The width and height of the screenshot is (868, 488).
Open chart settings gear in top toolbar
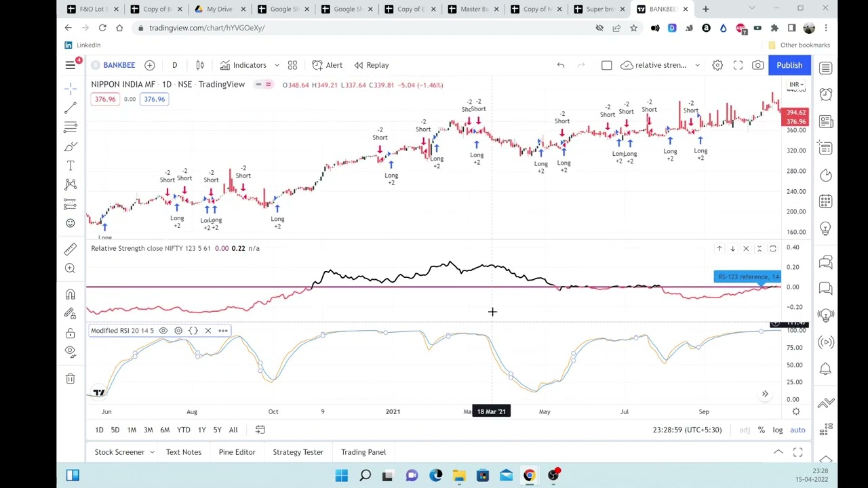(x=717, y=65)
